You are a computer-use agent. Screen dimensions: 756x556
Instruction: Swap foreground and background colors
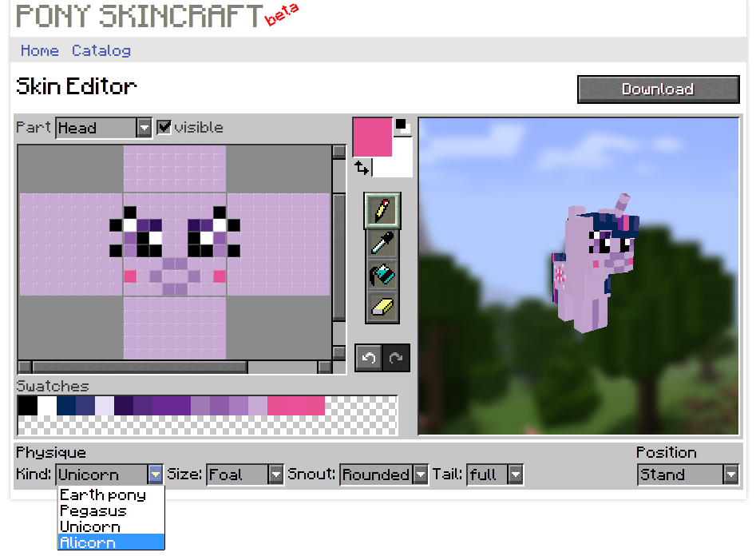coord(362,168)
